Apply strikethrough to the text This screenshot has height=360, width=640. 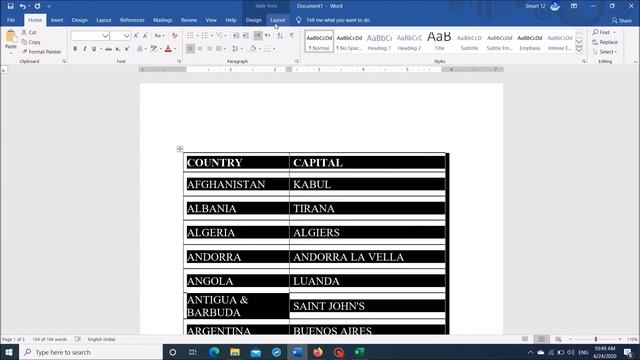[x=108, y=49]
